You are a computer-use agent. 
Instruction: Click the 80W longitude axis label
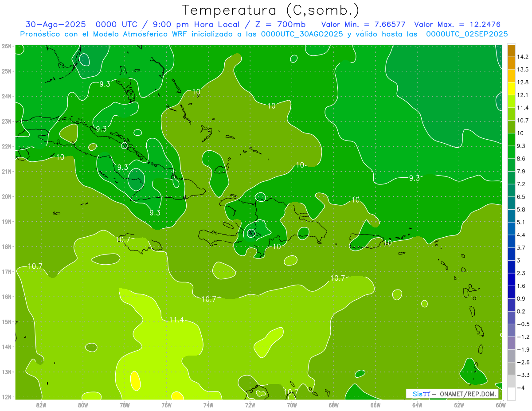(83, 405)
